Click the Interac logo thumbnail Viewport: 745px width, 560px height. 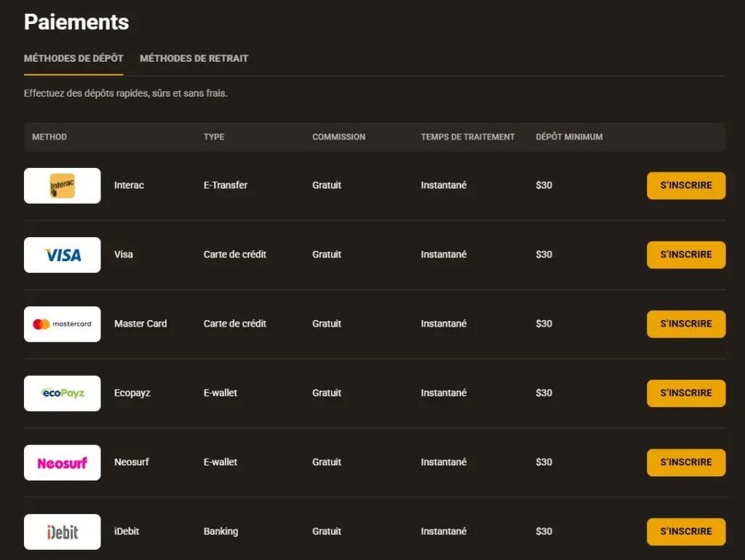[x=63, y=185]
